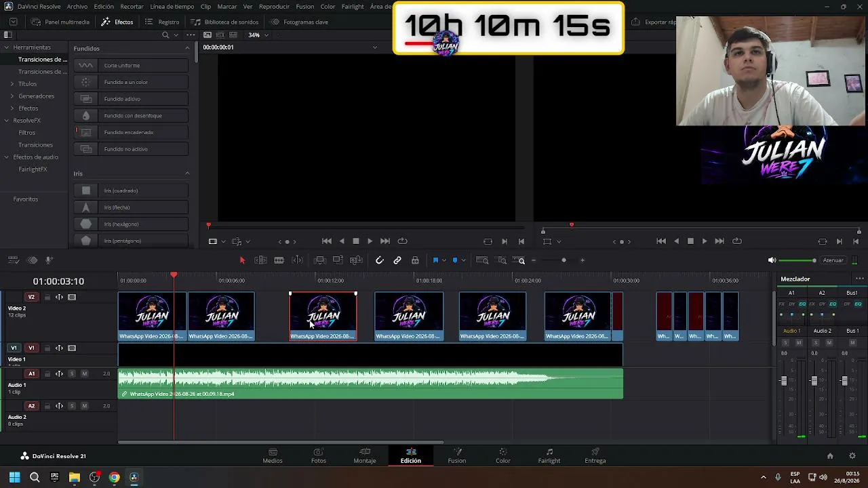Image resolution: width=868 pixels, height=488 pixels.
Task: Collapse the Fundidos effects group
Action: 187,48
